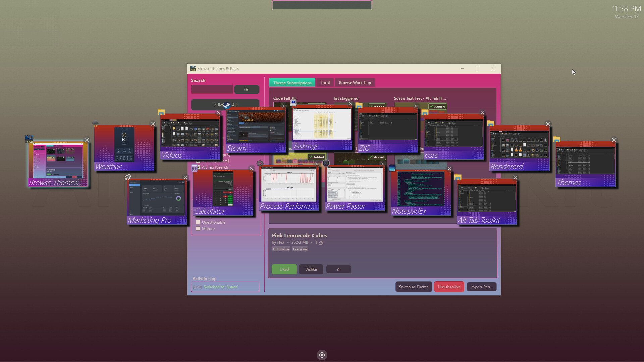
Task: Switch to the Local tab
Action: click(x=325, y=82)
